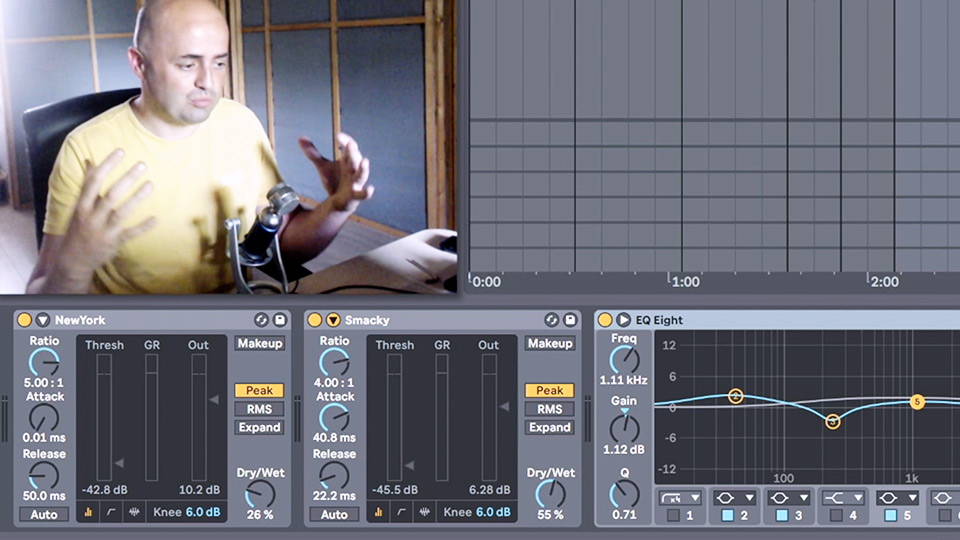Image resolution: width=960 pixels, height=540 pixels.
Task: Click the 2:00 marker on time ruler
Action: pyautogui.click(x=885, y=282)
